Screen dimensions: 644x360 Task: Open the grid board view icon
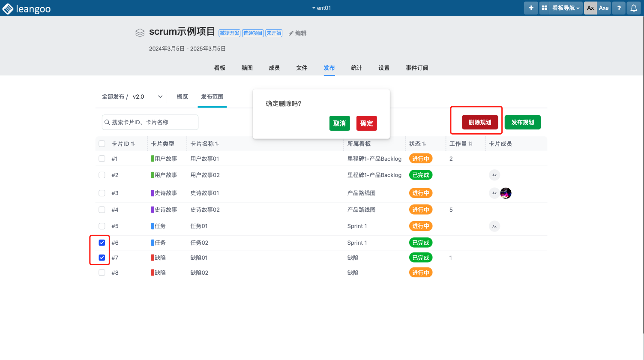[x=544, y=8]
